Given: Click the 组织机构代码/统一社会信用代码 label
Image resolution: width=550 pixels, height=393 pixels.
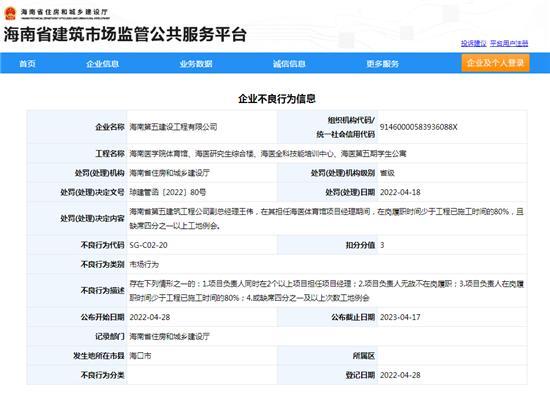Looking at the screenshot, I should click(x=346, y=127).
